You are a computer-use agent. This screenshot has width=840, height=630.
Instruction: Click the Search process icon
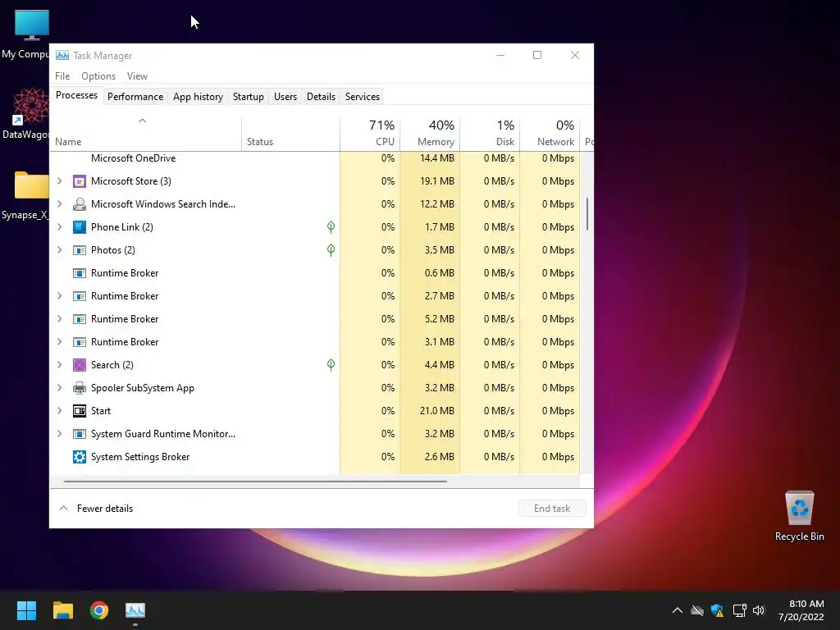(80, 365)
